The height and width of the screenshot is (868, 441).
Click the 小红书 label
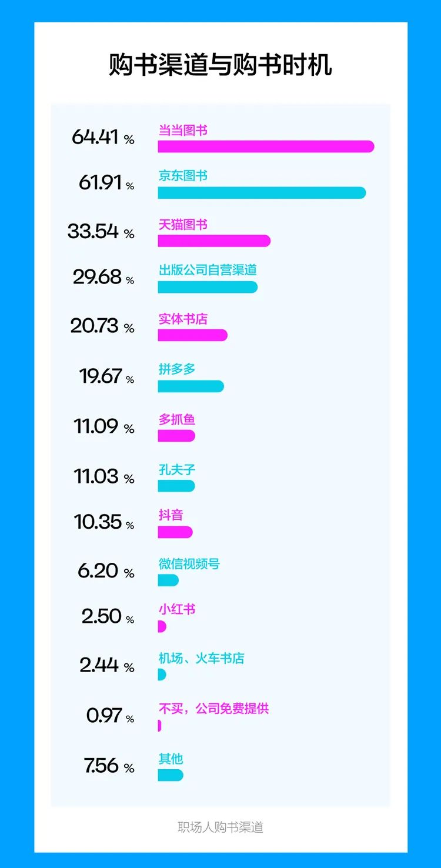177,609
